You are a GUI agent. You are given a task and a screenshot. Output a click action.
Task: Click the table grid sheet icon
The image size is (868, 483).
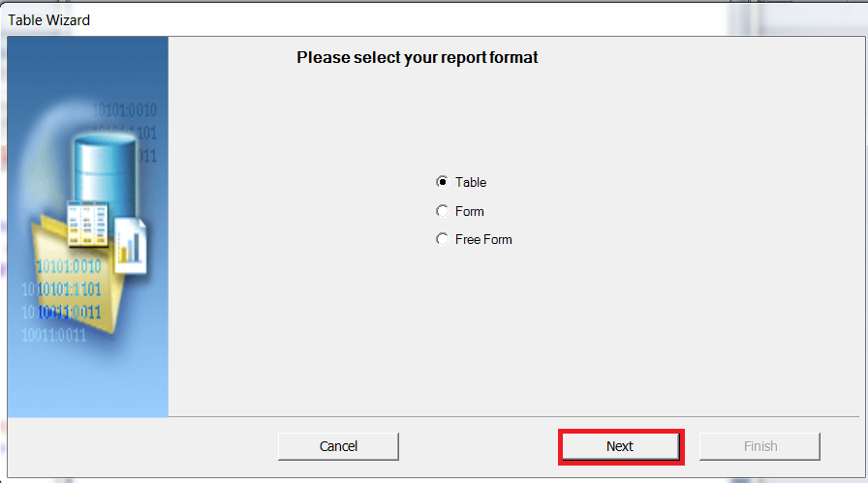point(86,225)
